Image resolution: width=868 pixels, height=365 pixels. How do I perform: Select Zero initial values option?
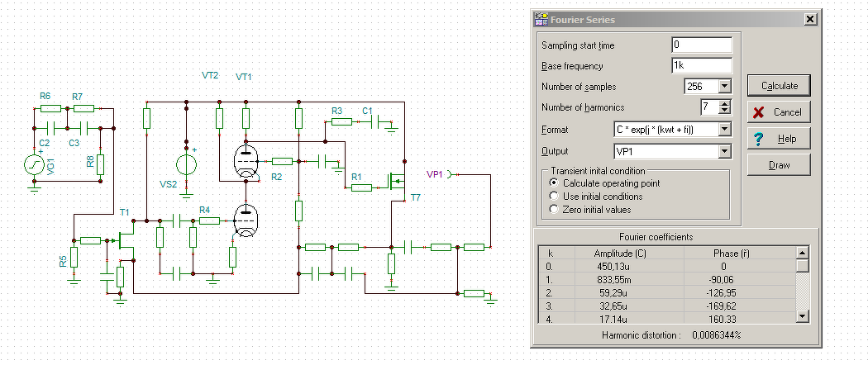click(x=553, y=210)
